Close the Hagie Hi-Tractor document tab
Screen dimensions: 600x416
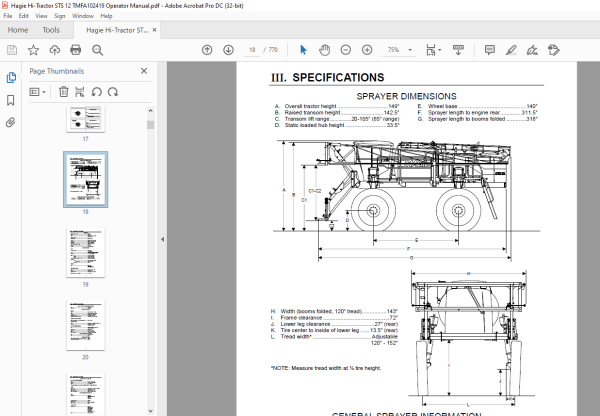click(x=155, y=30)
